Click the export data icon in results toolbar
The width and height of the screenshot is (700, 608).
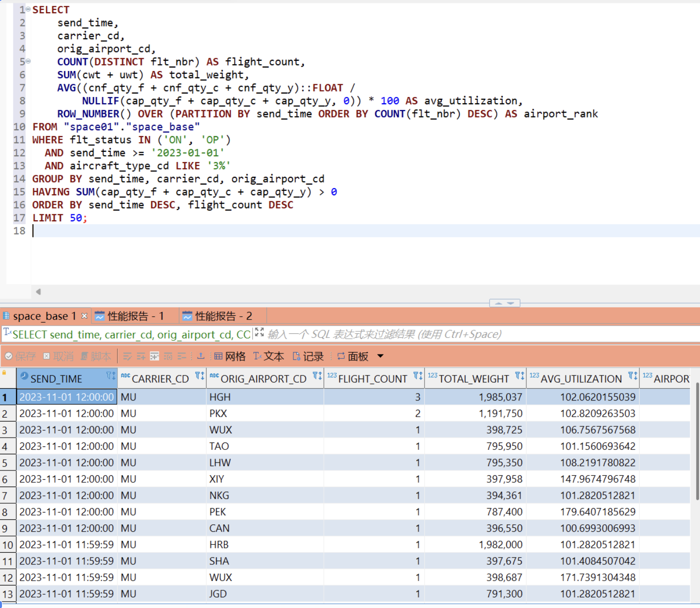click(201, 356)
